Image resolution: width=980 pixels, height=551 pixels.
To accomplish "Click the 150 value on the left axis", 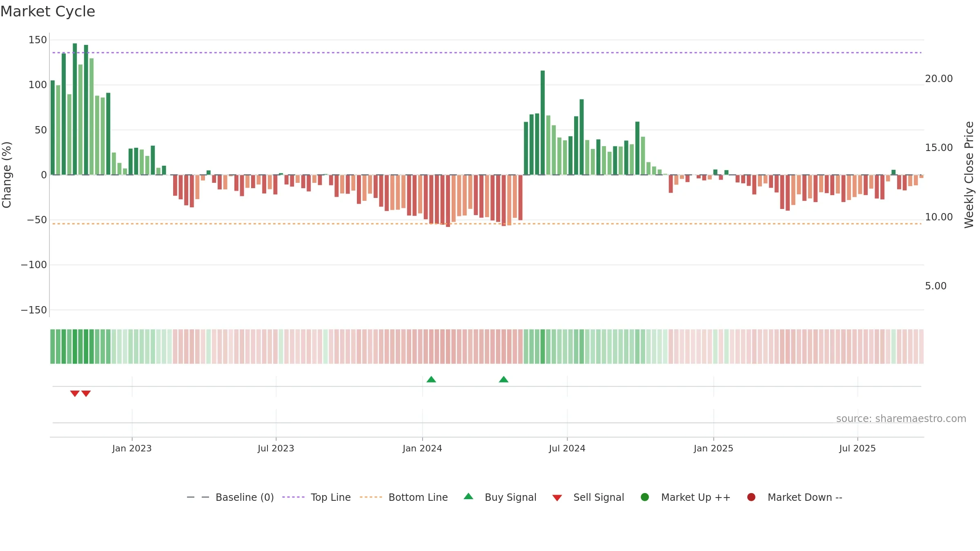I will (x=38, y=40).
